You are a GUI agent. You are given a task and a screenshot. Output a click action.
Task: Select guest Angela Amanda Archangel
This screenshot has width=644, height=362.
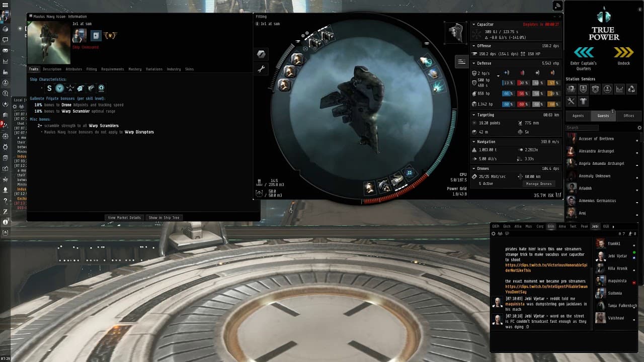click(603, 163)
